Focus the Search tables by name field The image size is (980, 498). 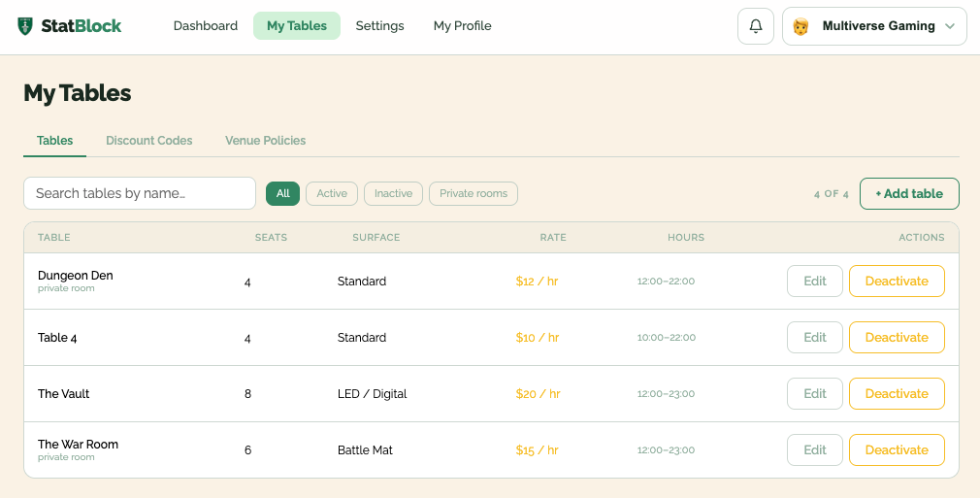140,193
